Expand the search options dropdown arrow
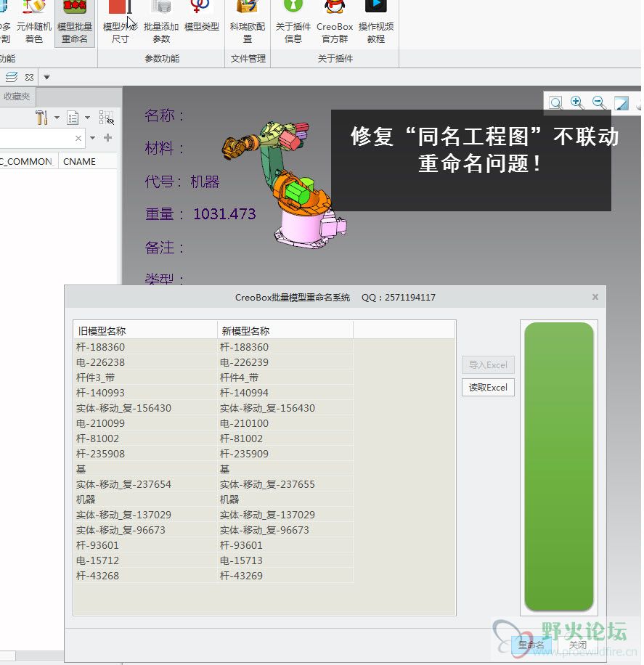 coord(92,138)
